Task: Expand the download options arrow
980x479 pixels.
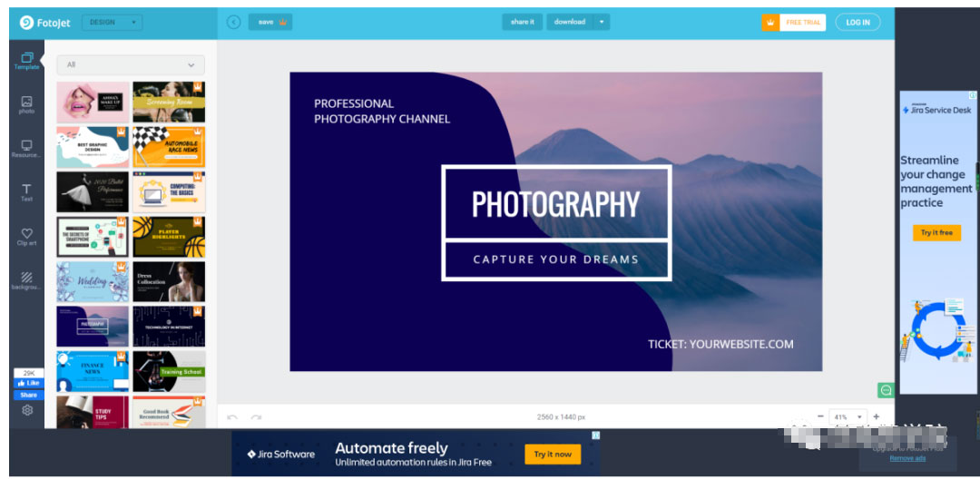Action: 602,22
